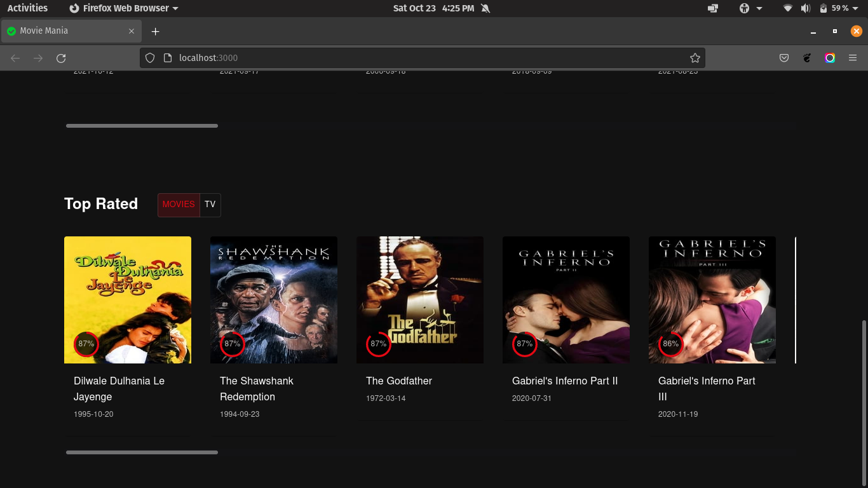Open The Shawshank Redemption poster

coord(274,300)
